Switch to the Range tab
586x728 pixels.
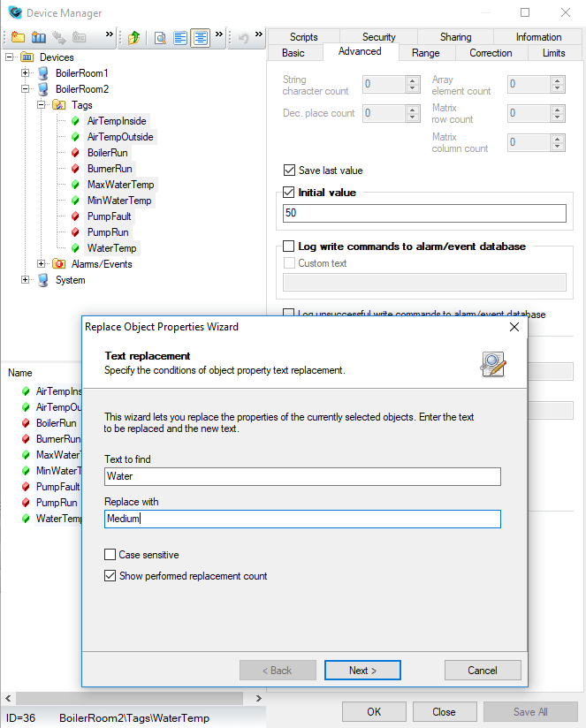425,53
